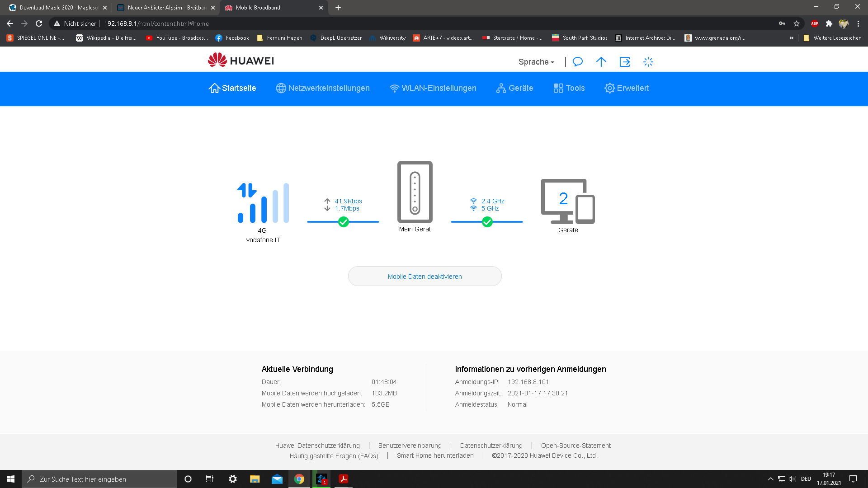The image size is (868, 488).
Task: Open Häufig gestellte Fragen (FAQs) link
Action: pyautogui.click(x=334, y=456)
